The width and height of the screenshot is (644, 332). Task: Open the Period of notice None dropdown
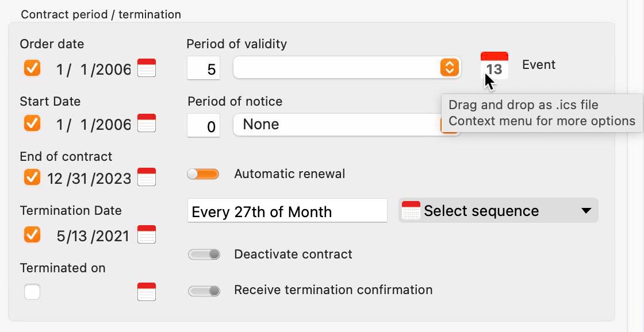(x=347, y=125)
